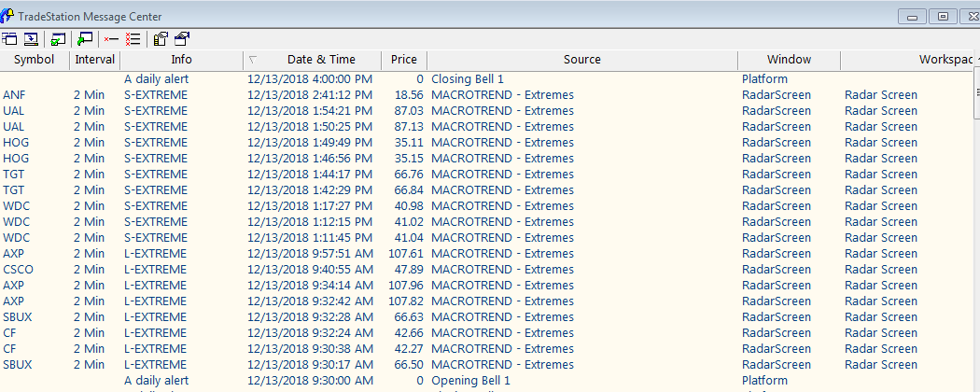Click the 12/13/2018 4:00:00 PM date cell
This screenshot has width=980, height=392.
pos(310,79)
